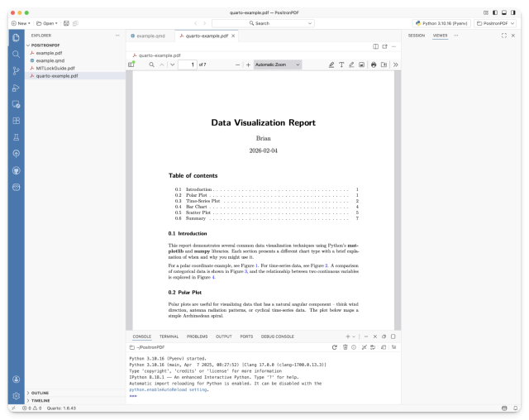Switch to the DEBUG CONSOLE tab
Viewport: 529px width, 420px height.
[278, 336]
